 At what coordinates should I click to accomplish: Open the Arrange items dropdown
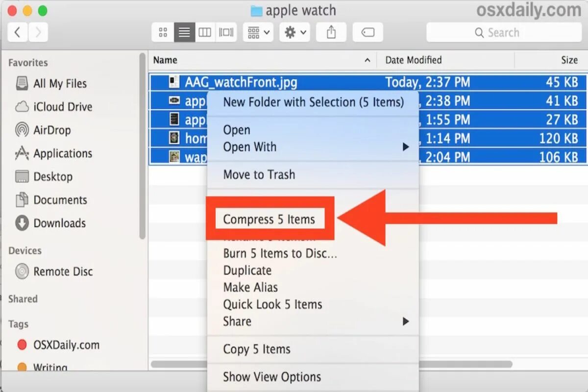point(258,32)
